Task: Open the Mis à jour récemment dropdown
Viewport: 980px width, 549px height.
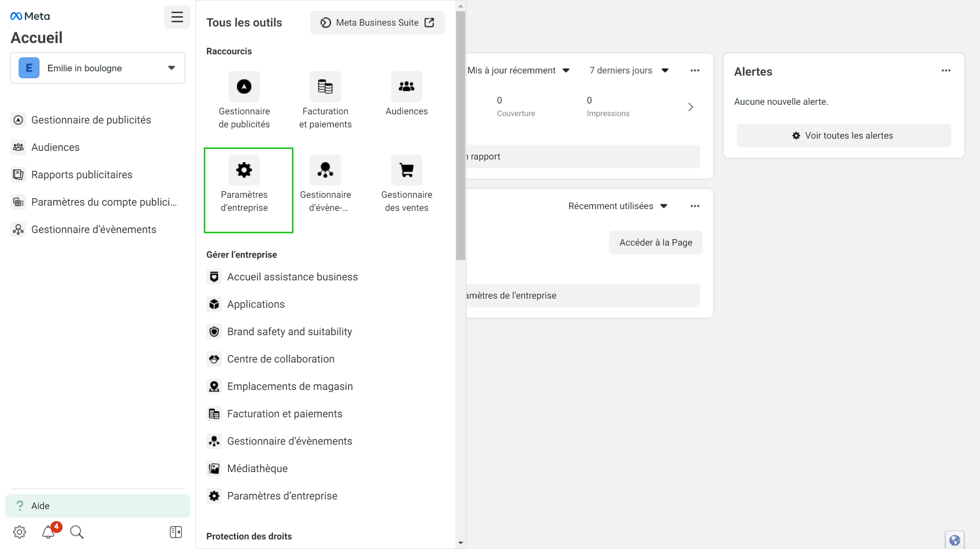Action: (x=519, y=70)
